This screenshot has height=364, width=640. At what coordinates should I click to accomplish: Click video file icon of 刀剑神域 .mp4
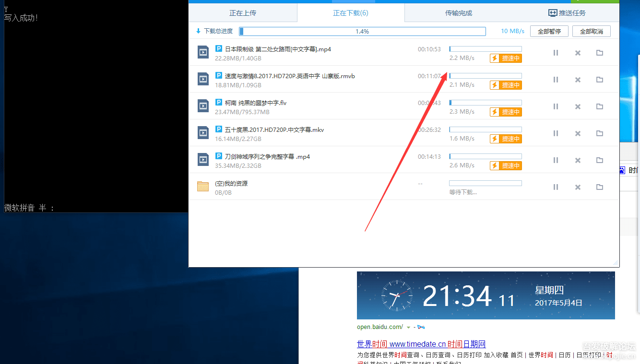coord(203,160)
